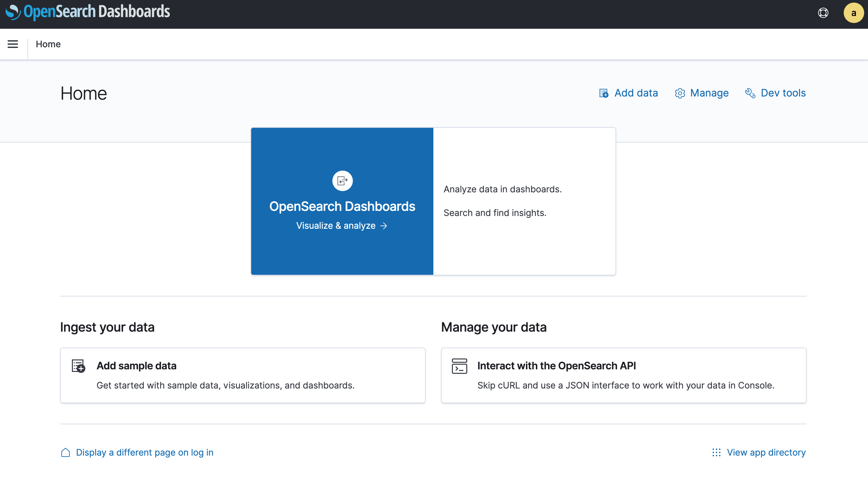Click the Manage gear icon
The image size is (868, 485).
[x=680, y=93]
